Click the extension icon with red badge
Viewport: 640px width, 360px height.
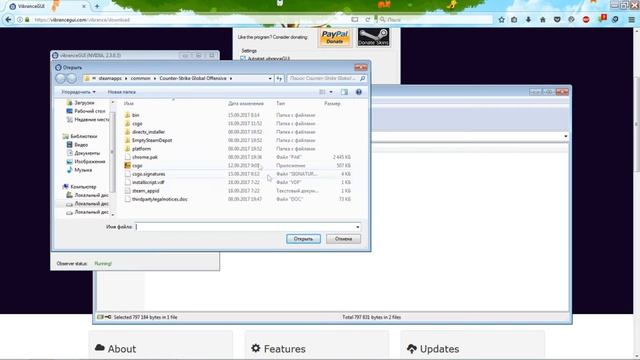[602, 19]
